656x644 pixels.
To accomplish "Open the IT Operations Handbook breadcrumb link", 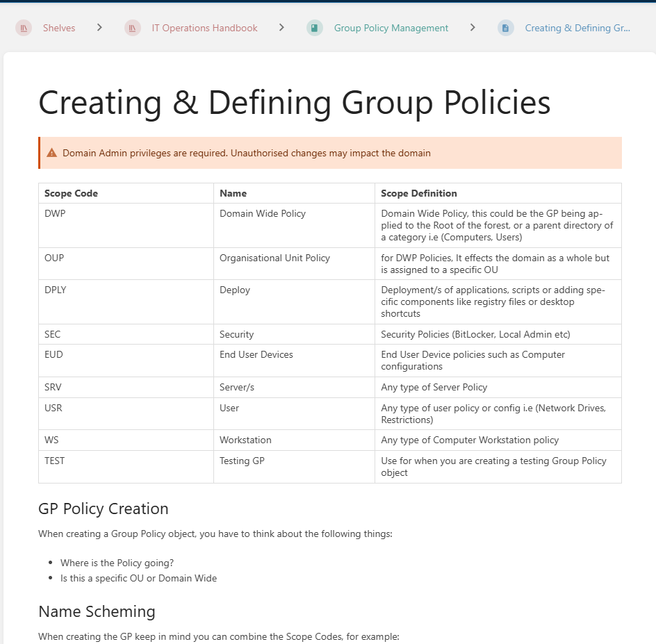I will click(x=204, y=28).
